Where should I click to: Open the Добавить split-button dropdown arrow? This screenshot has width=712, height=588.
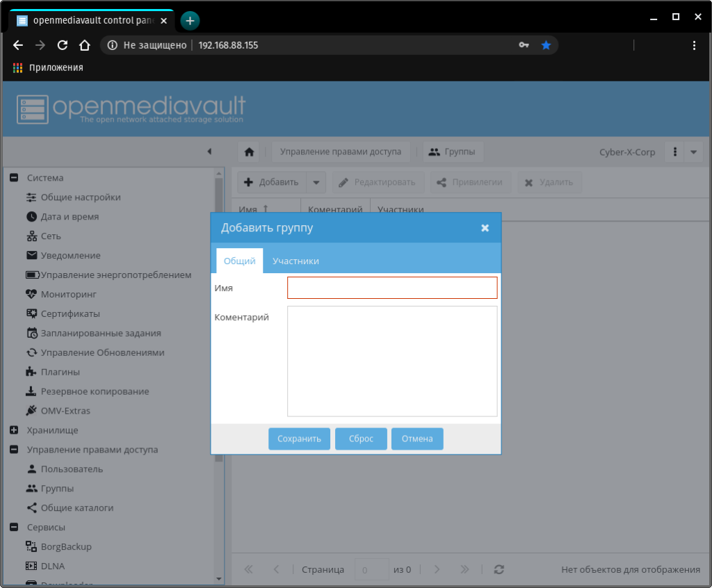[316, 183]
